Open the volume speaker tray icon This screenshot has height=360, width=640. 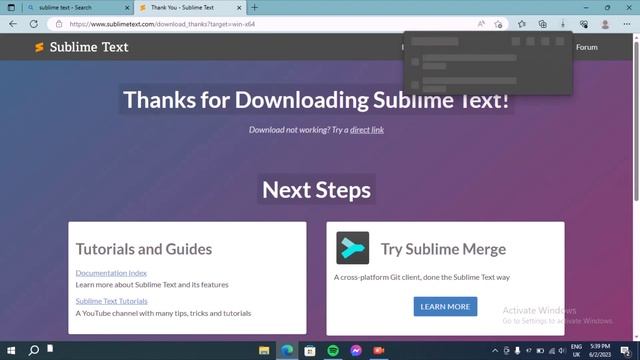tap(562, 351)
